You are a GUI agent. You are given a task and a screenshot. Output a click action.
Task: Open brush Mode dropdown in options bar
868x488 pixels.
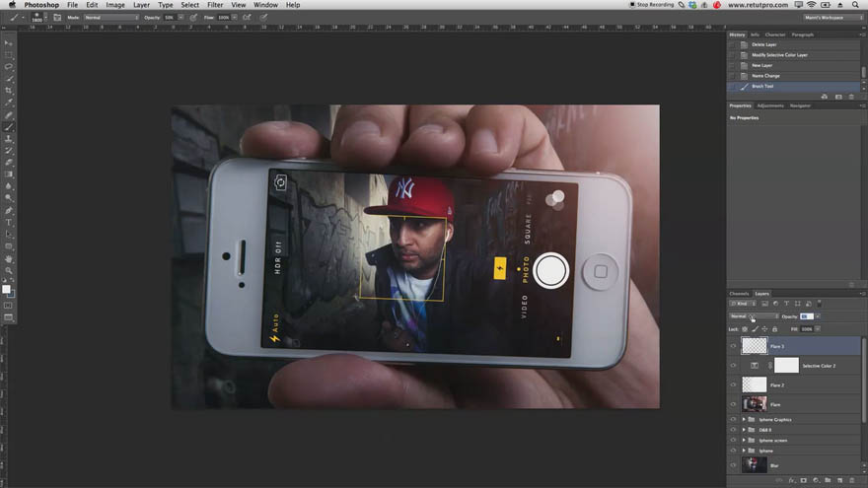[111, 18]
